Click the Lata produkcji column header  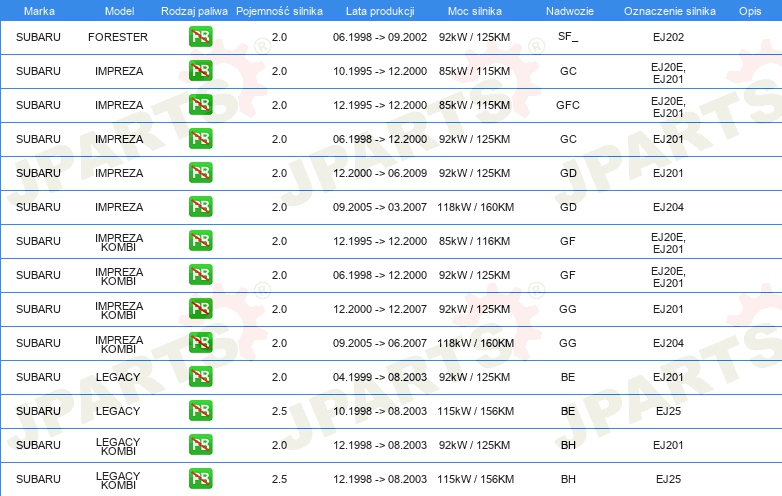point(380,11)
